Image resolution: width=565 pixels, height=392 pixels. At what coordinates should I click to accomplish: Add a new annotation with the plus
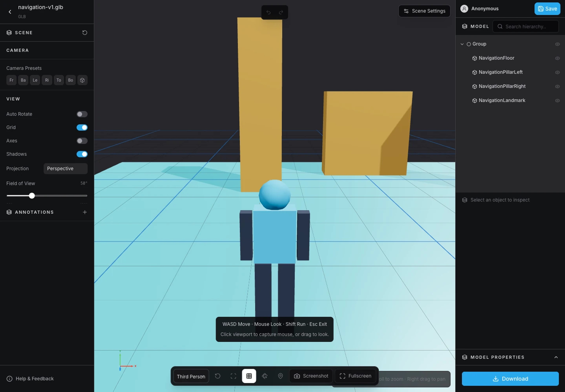point(85,212)
